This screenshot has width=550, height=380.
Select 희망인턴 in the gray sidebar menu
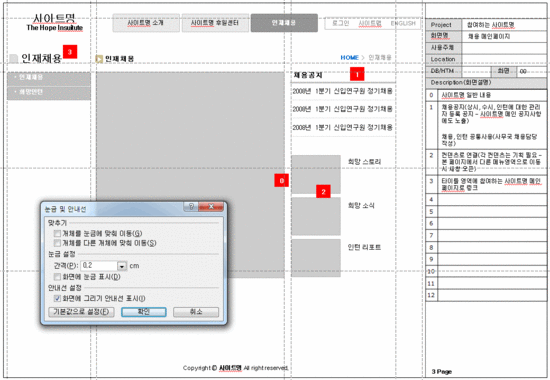(x=49, y=92)
